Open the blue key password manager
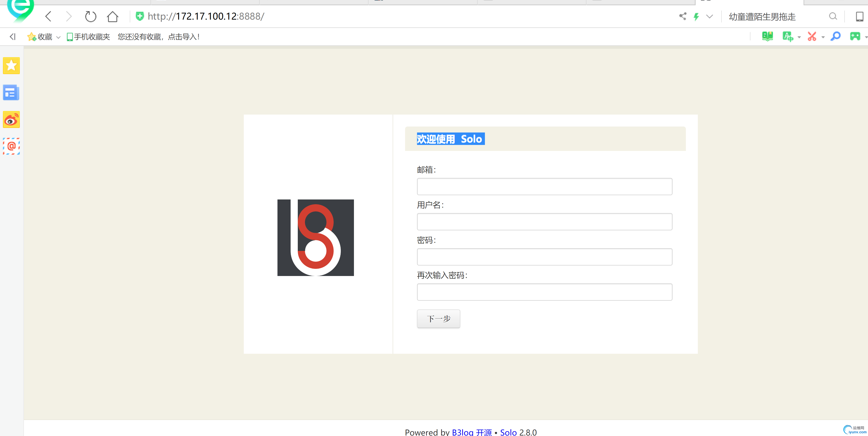868x436 pixels. click(835, 36)
